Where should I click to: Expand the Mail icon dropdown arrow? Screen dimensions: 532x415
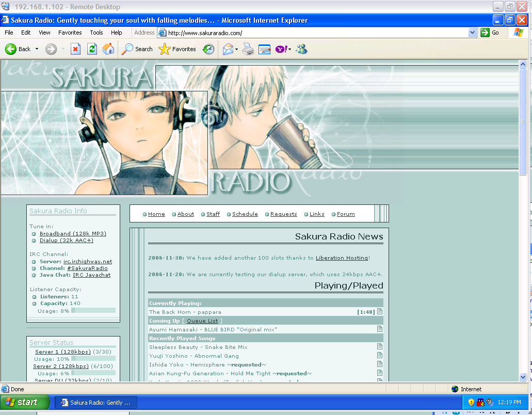236,50
